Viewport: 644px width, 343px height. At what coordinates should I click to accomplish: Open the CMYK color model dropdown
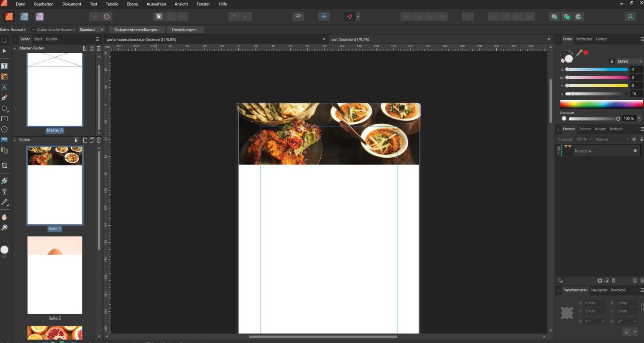629,61
